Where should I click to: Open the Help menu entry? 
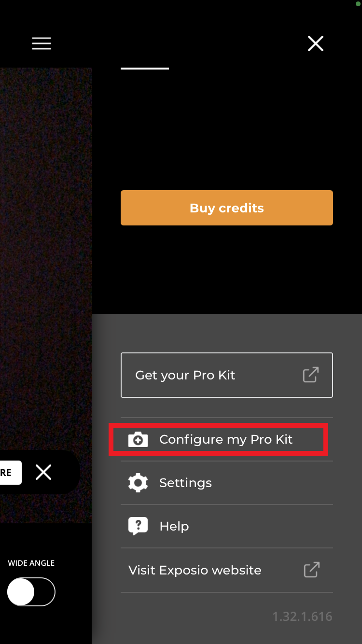(227, 526)
